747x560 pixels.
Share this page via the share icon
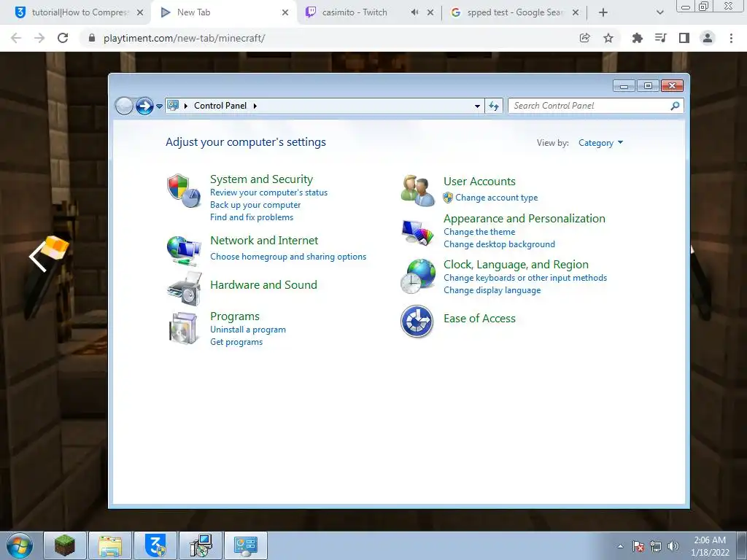pyautogui.click(x=584, y=38)
